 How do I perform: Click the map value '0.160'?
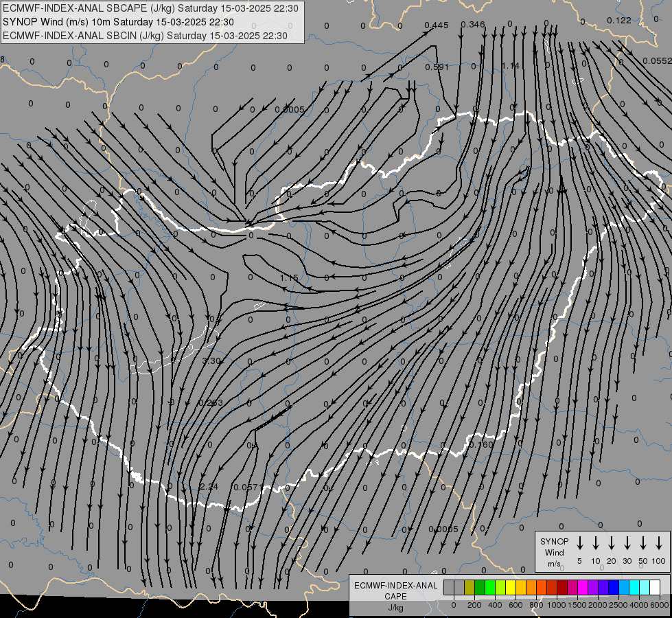tap(481, 444)
